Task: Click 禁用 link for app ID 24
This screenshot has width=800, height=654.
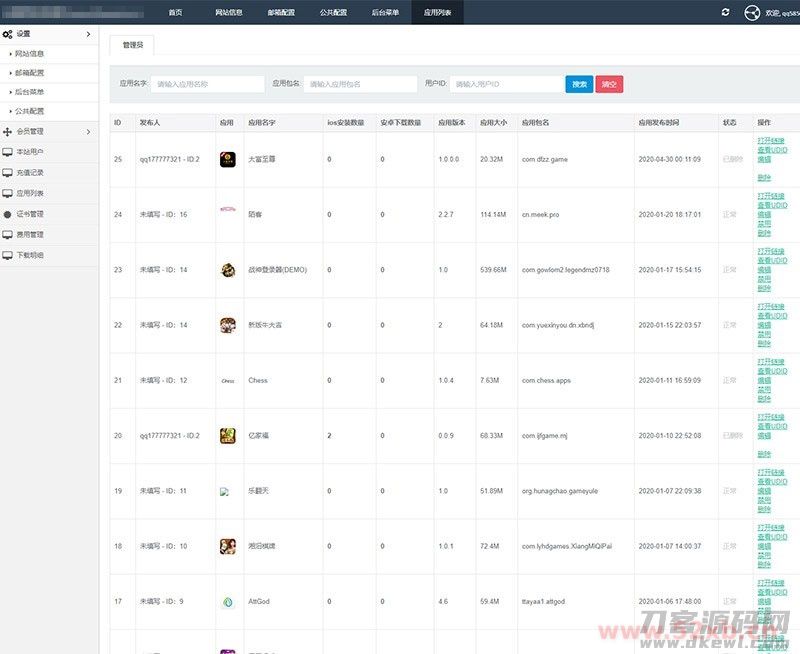Action: [764, 223]
